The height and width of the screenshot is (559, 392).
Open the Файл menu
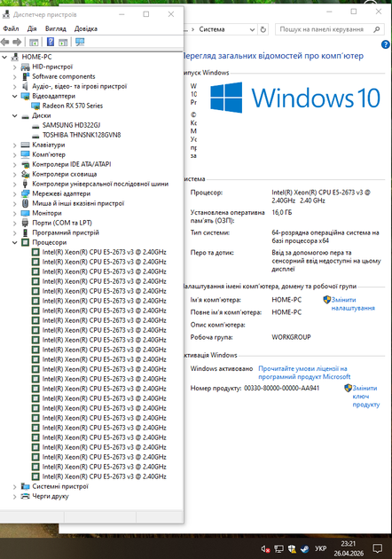pos(11,29)
